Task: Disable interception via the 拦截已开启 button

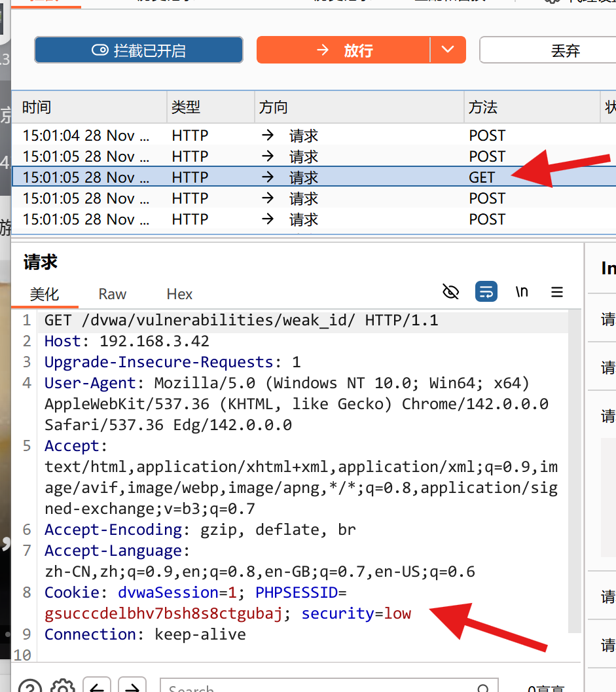Action: click(x=138, y=50)
